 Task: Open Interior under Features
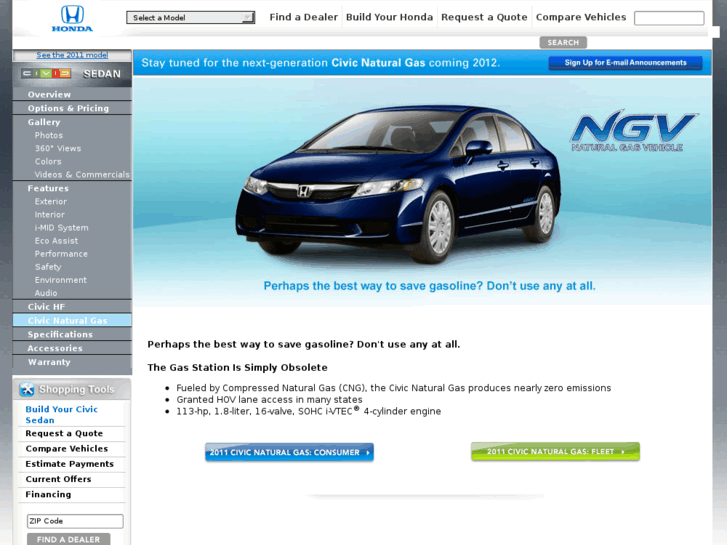point(50,214)
